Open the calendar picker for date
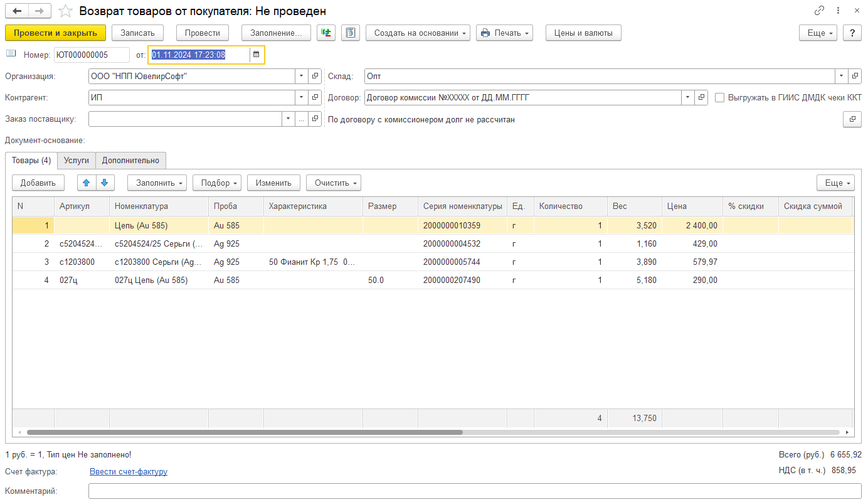 pyautogui.click(x=256, y=55)
